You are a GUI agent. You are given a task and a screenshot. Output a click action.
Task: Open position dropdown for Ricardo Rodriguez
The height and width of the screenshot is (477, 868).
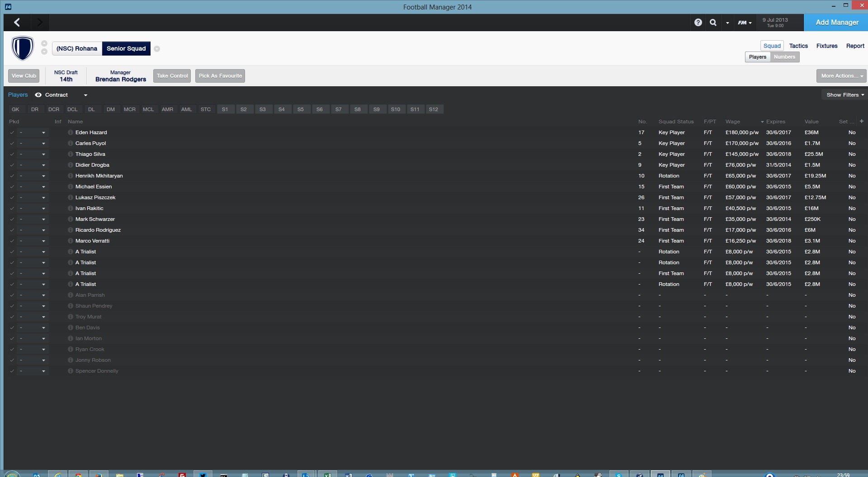point(32,230)
